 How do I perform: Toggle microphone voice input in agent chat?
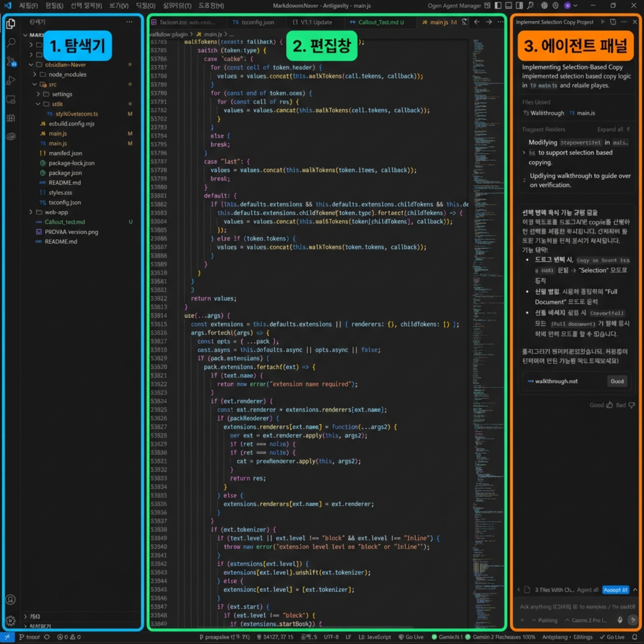tap(620, 620)
